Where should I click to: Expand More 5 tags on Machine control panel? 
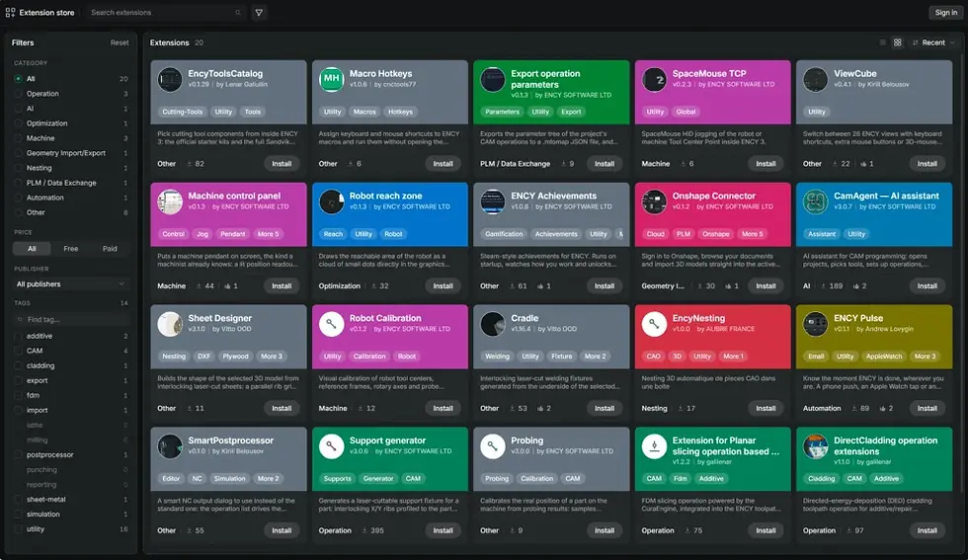(269, 234)
